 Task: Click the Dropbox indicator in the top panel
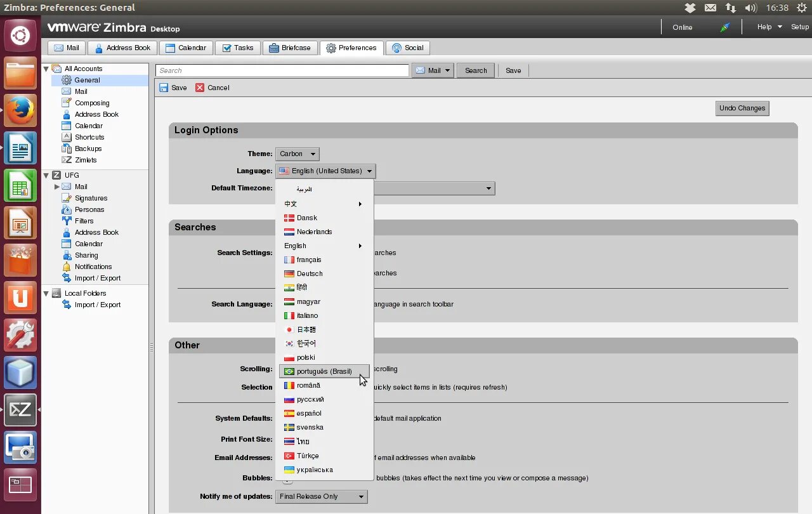690,8
